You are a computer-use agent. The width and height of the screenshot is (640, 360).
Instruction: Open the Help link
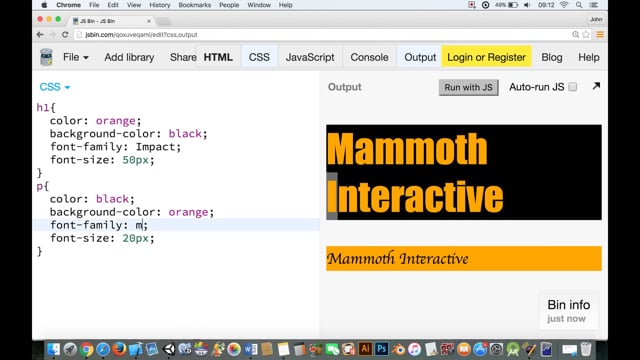589,57
